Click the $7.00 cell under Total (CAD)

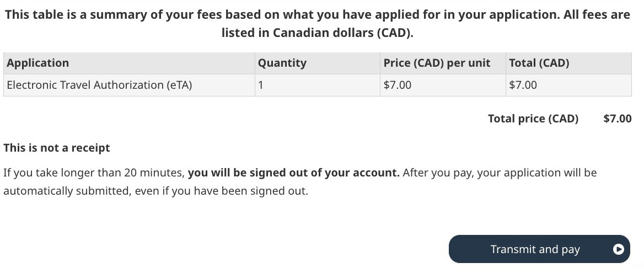point(522,85)
